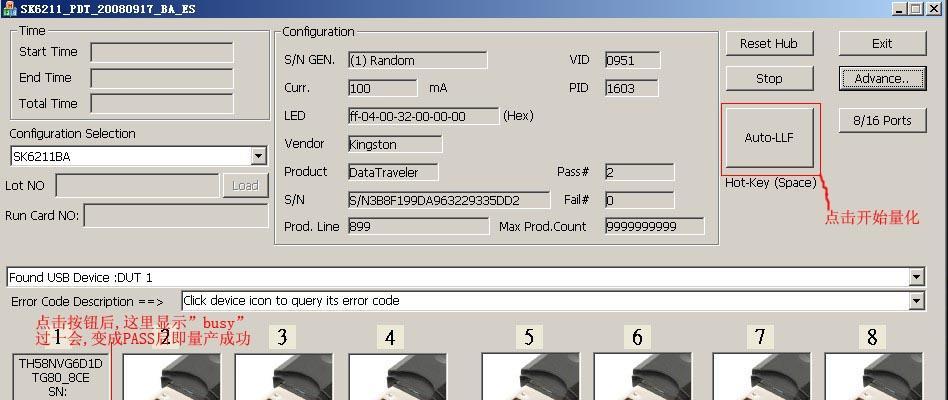Click the mA unit label

coord(438,88)
